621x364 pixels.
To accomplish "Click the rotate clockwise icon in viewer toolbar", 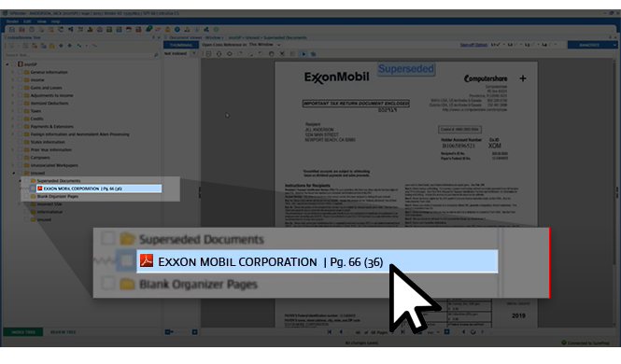I will point(240,54).
